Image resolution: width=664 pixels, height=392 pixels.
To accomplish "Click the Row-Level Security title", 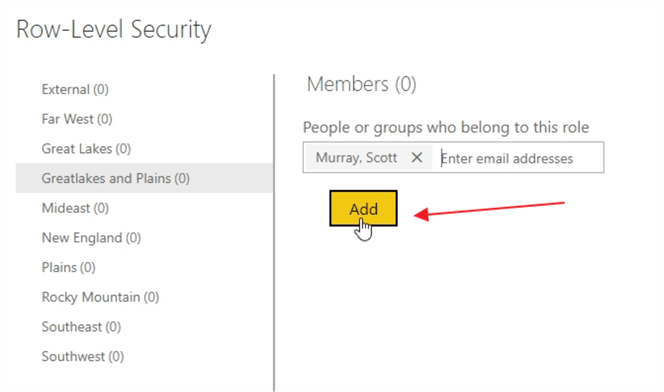I will pyautogui.click(x=113, y=30).
